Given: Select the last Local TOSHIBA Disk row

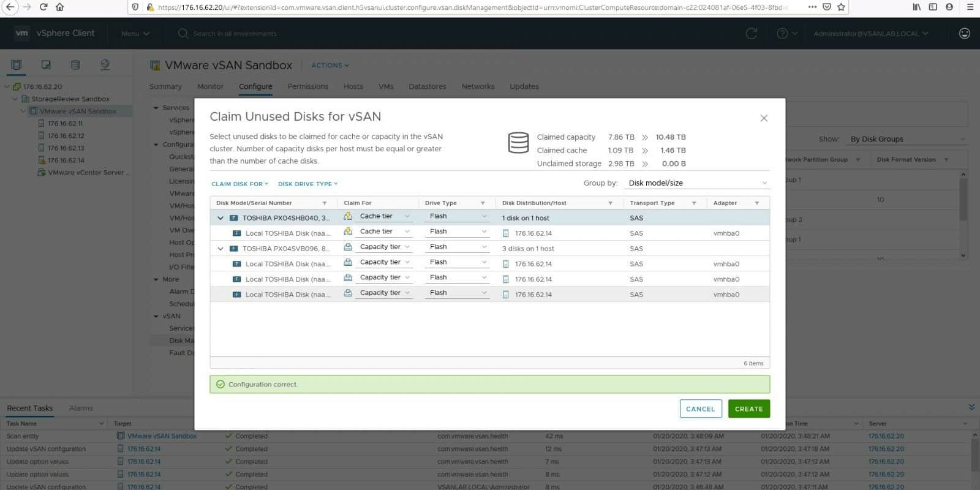Looking at the screenshot, I should (489, 295).
